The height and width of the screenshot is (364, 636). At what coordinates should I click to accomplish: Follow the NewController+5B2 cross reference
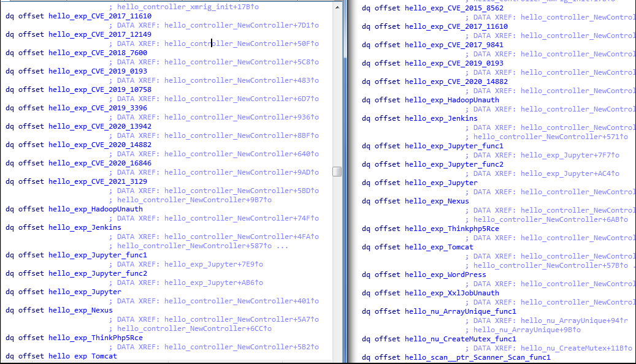pos(242,347)
